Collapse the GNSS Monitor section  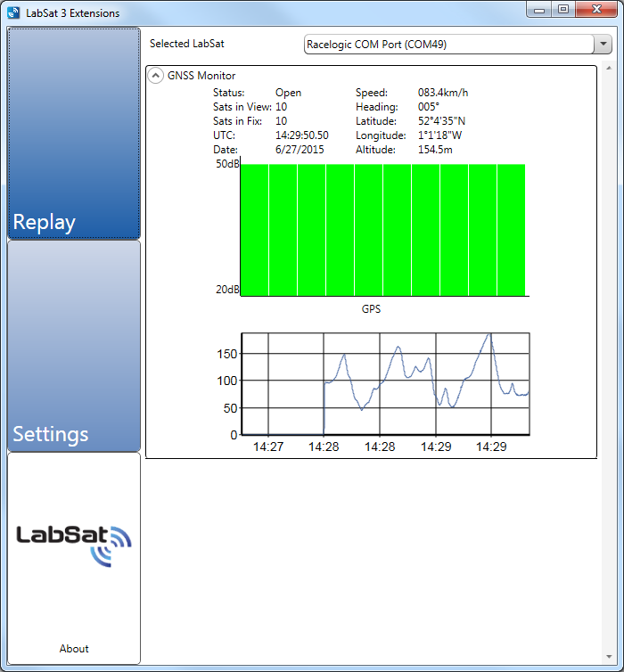156,76
